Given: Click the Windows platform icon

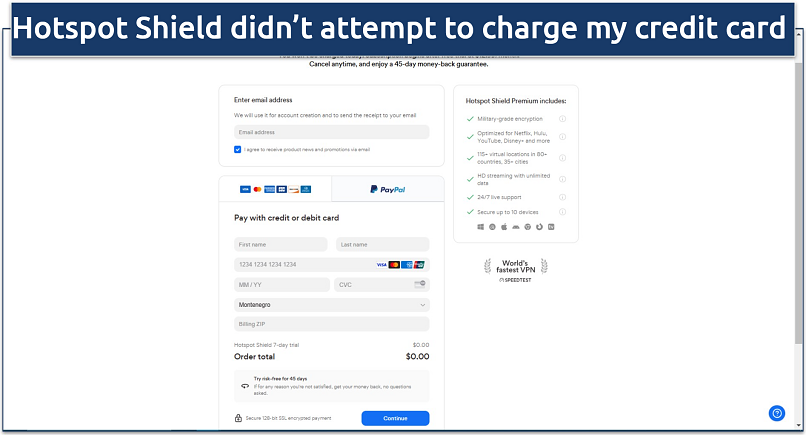Looking at the screenshot, I should (x=480, y=228).
